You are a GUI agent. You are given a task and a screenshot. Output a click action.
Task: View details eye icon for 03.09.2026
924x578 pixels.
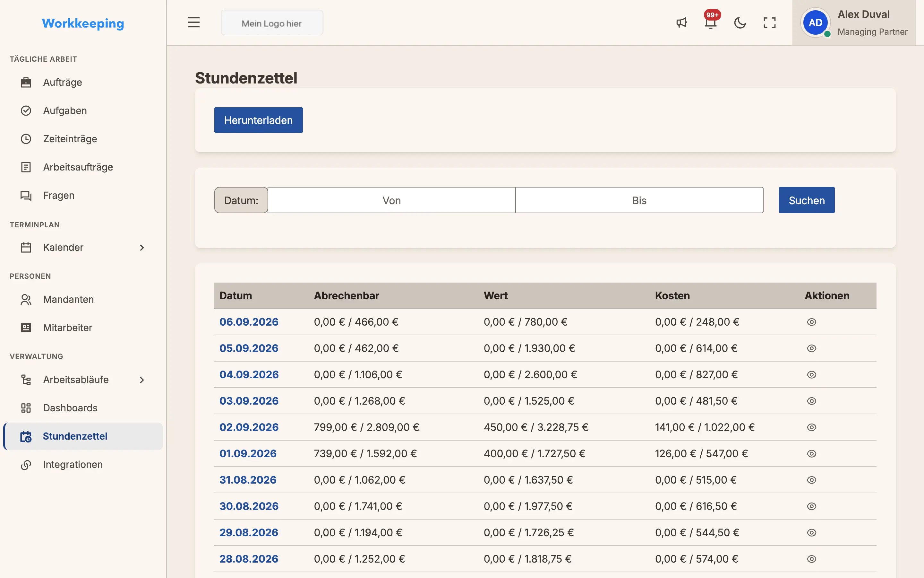pyautogui.click(x=811, y=401)
